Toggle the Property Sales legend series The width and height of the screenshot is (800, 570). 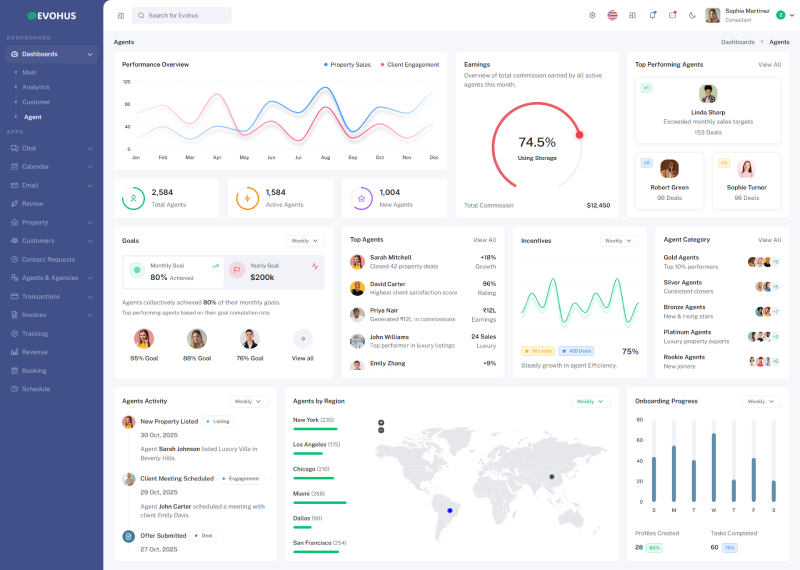tap(347, 64)
